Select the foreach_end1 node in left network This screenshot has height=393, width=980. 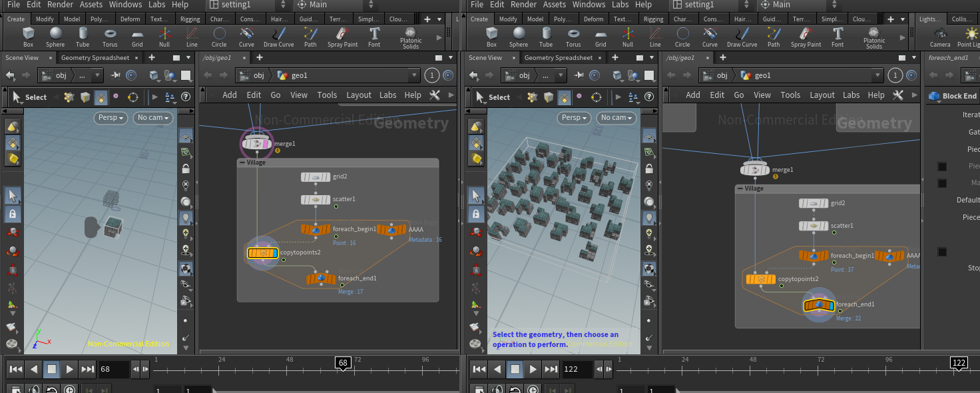(321, 278)
